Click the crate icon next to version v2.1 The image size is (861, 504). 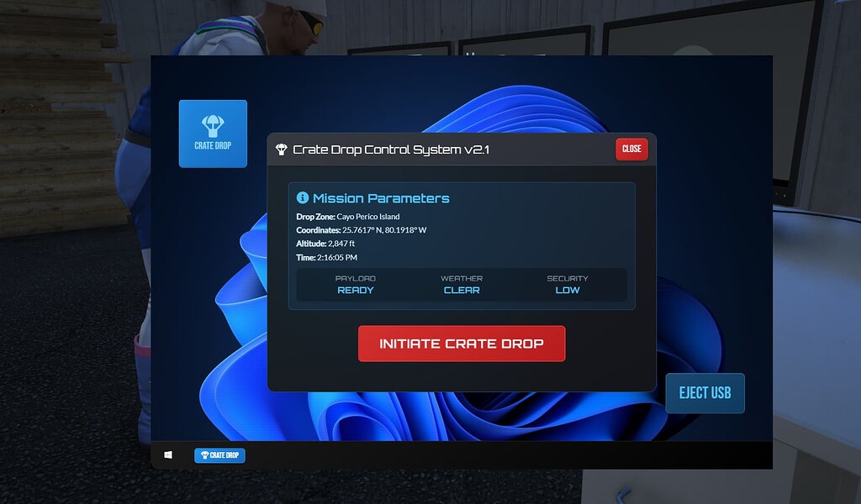(x=282, y=149)
